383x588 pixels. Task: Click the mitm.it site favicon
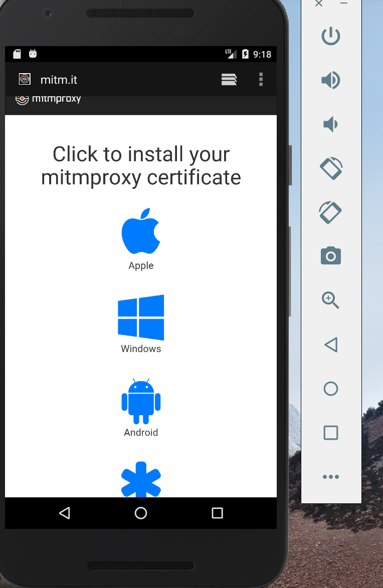[25, 79]
